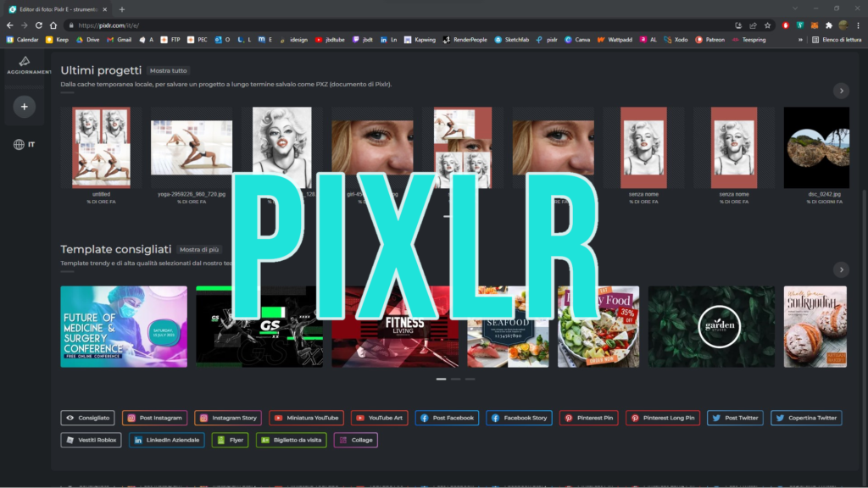This screenshot has width=868, height=488.
Task: Open the jbdtube YouTube bookmark
Action: point(330,40)
